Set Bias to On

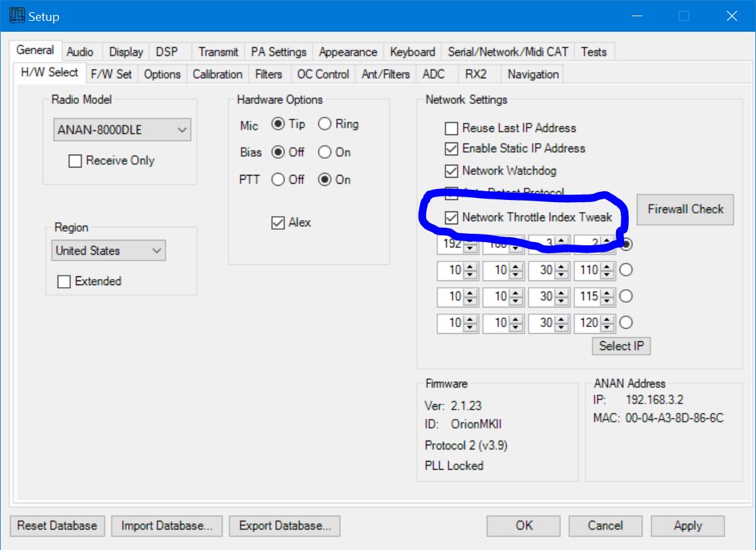tap(325, 153)
